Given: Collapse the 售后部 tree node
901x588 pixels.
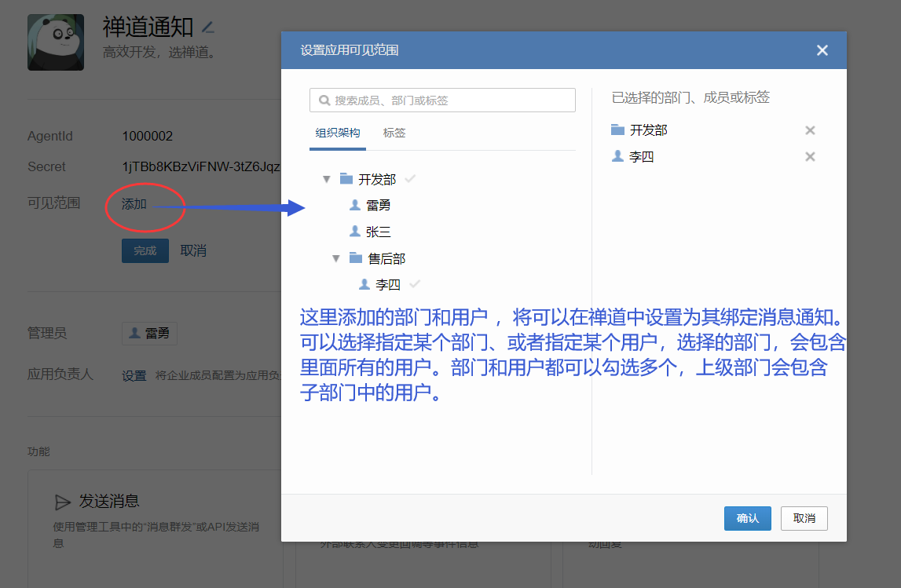Looking at the screenshot, I should click(336, 258).
